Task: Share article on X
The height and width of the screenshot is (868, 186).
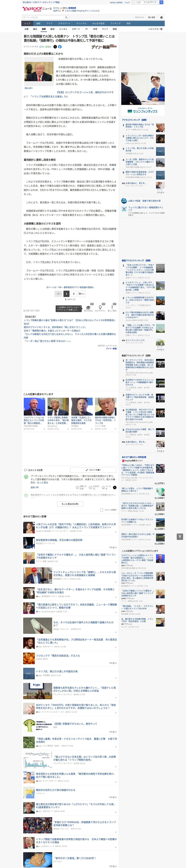Action: pos(55,47)
